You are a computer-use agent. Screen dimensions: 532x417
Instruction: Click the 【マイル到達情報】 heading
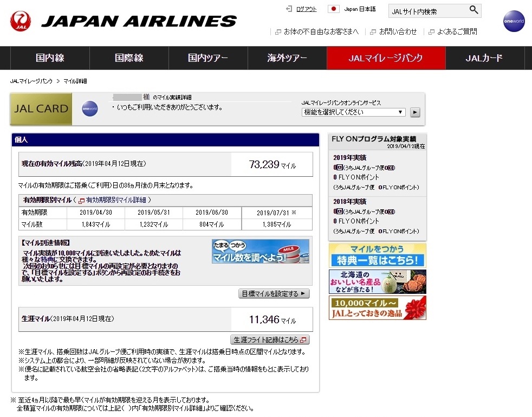click(46, 243)
